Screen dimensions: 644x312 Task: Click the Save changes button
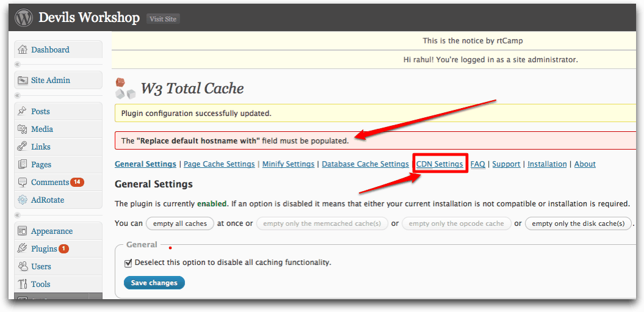154,283
